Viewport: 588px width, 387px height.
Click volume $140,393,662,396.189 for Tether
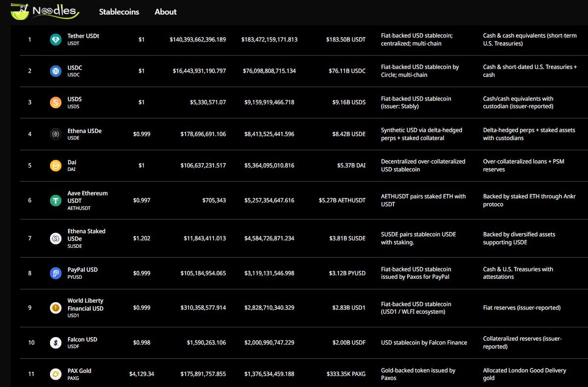pyautogui.click(x=198, y=40)
